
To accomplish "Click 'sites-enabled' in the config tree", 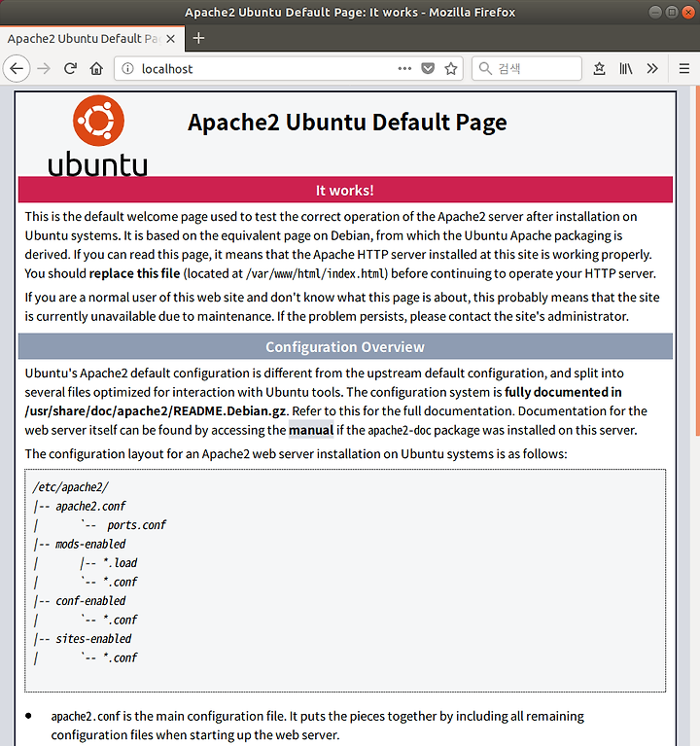I will pyautogui.click(x=93, y=638).
